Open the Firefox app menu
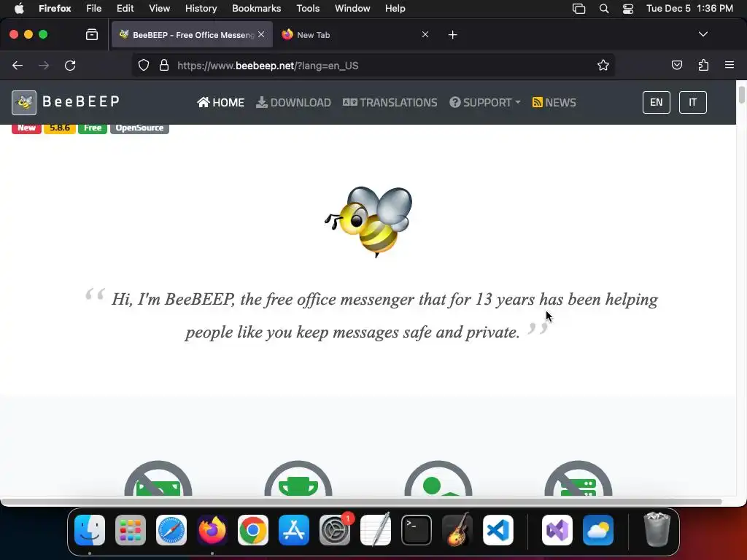The width and height of the screenshot is (747, 560). [x=55, y=8]
